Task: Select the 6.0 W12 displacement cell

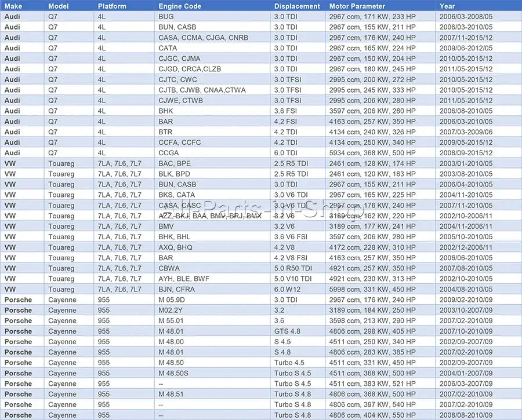Action: [x=288, y=289]
